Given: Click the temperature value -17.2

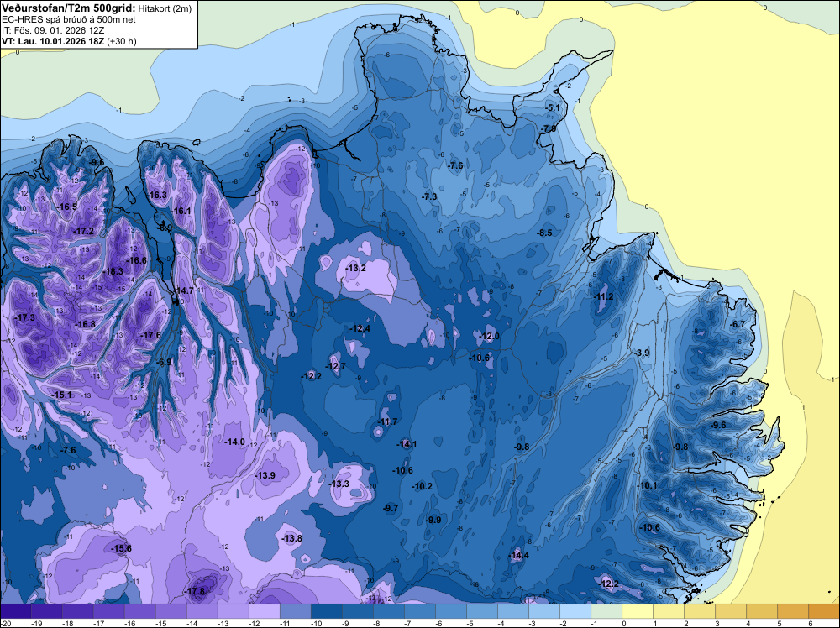Looking at the screenshot, I should 83,231.
